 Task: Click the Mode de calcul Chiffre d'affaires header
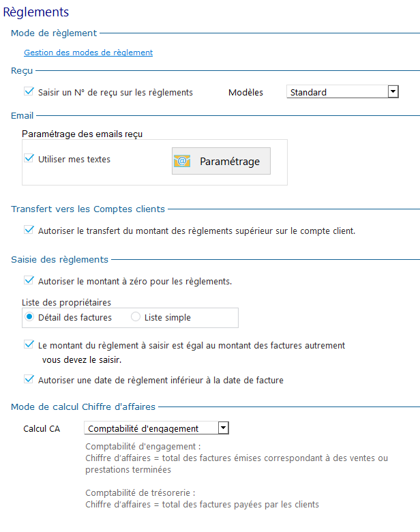(83, 407)
